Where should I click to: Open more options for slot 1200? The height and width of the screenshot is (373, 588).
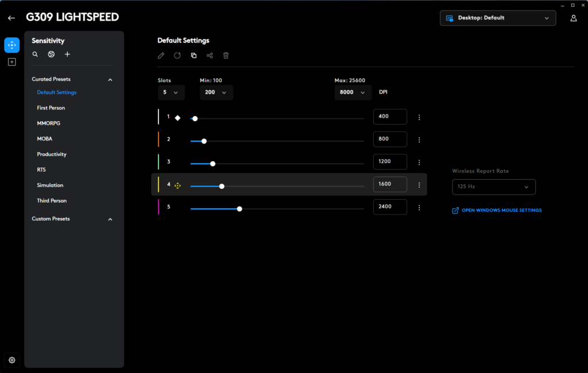pyautogui.click(x=419, y=162)
